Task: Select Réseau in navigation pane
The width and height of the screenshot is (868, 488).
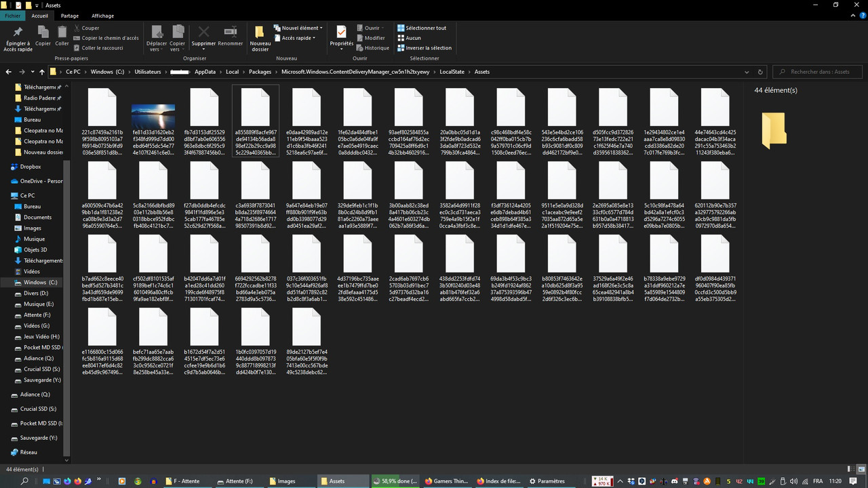Action: click(24, 452)
